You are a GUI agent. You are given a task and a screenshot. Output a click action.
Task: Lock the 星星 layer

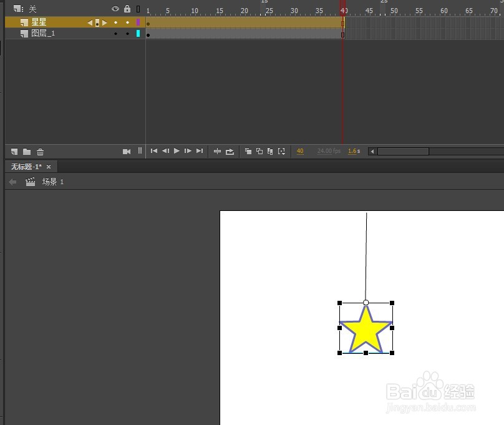pyautogui.click(x=127, y=22)
